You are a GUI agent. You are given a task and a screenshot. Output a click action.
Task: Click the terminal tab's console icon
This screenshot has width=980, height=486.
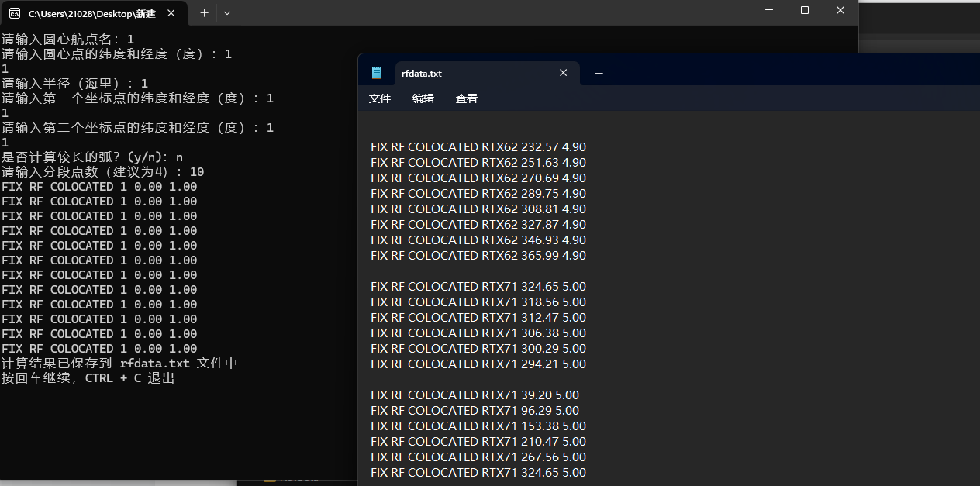click(x=15, y=13)
